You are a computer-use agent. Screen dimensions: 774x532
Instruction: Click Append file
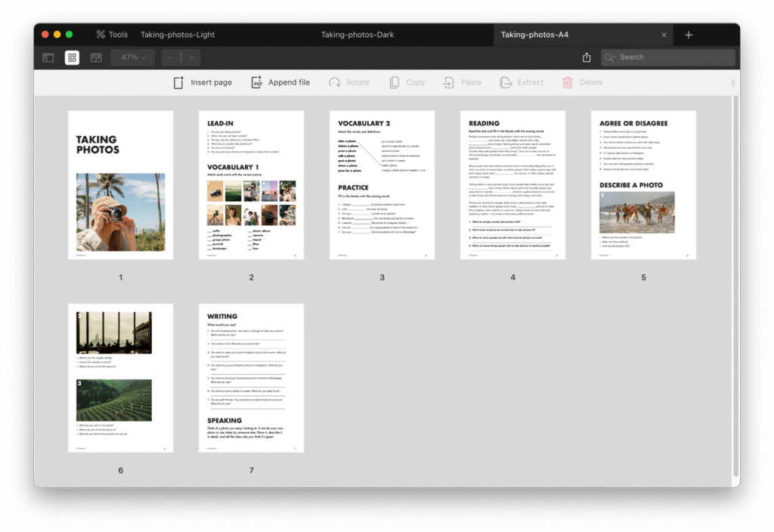pos(280,82)
